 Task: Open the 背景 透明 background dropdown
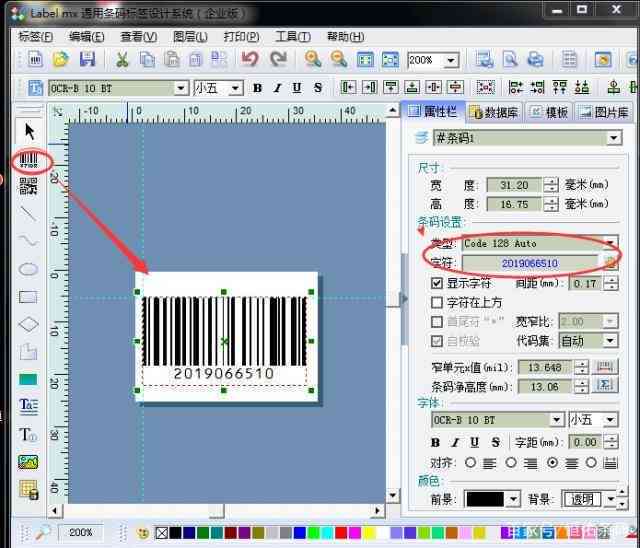coord(610,499)
